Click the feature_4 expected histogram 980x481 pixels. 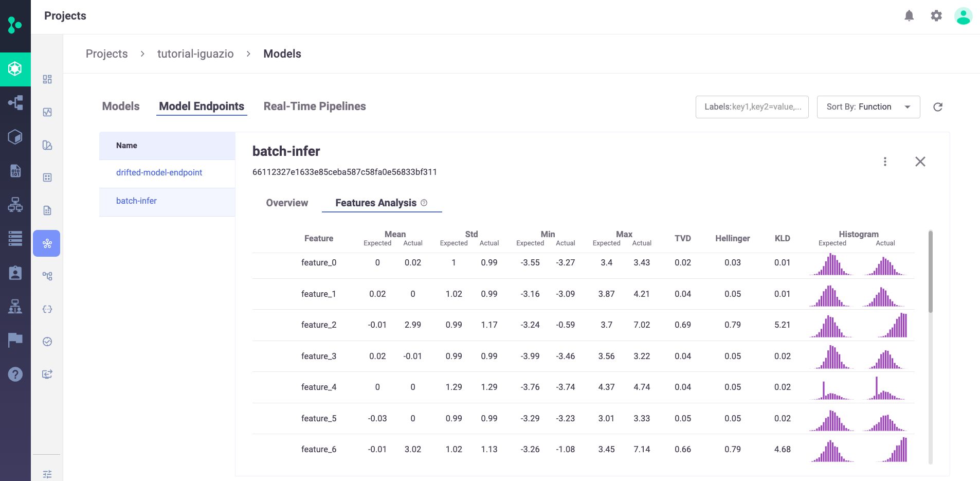click(x=832, y=390)
